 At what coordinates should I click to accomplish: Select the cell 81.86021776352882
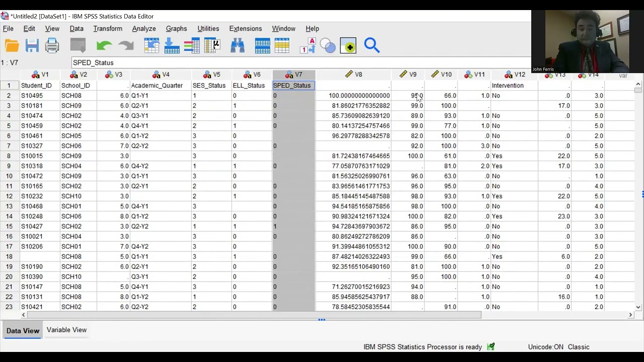353,106
